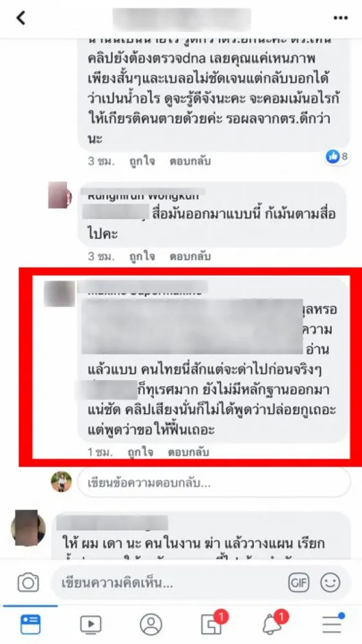Image resolution: width=362 pixels, height=644 pixels.
Task: Tap the like reaction count of 8
Action: (x=338, y=156)
